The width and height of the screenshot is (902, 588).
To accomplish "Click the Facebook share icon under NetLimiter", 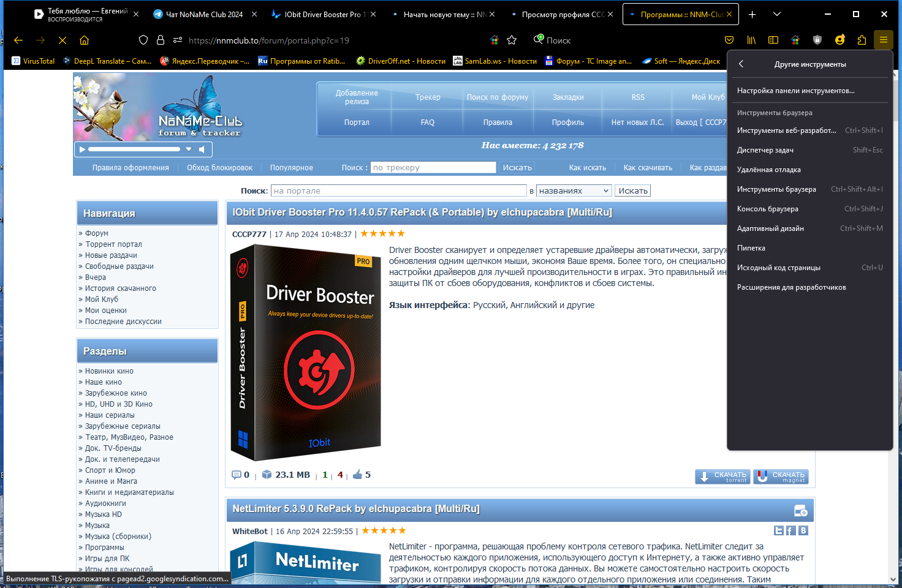I will (x=791, y=530).
